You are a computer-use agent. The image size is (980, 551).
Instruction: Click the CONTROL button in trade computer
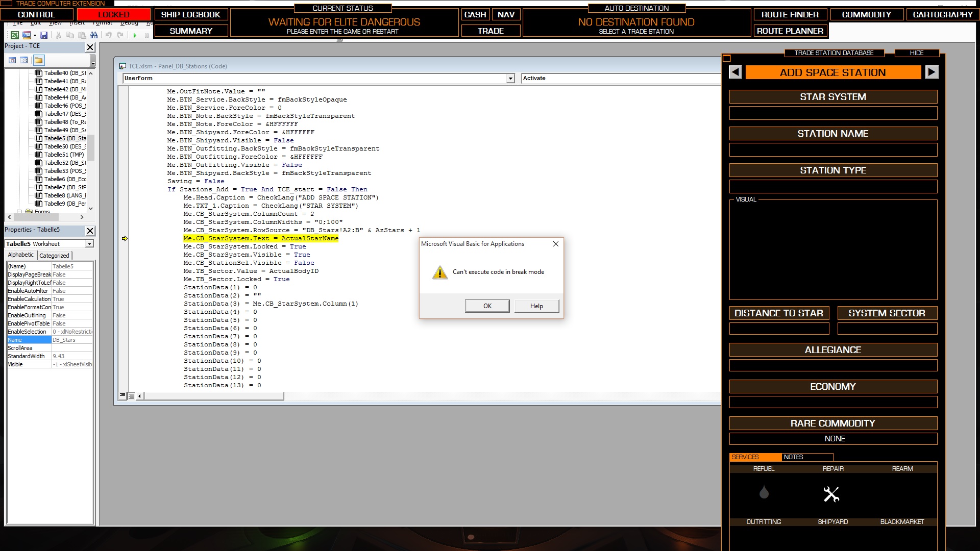pos(36,14)
